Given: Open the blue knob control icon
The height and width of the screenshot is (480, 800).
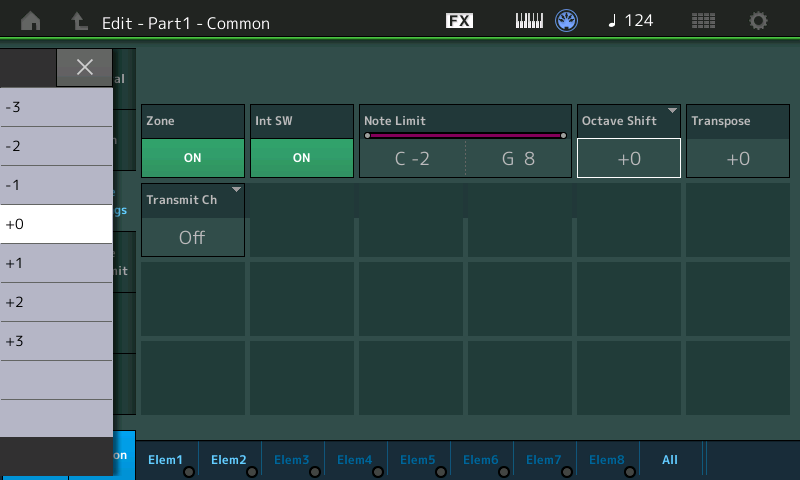Looking at the screenshot, I should pyautogui.click(x=568, y=20).
